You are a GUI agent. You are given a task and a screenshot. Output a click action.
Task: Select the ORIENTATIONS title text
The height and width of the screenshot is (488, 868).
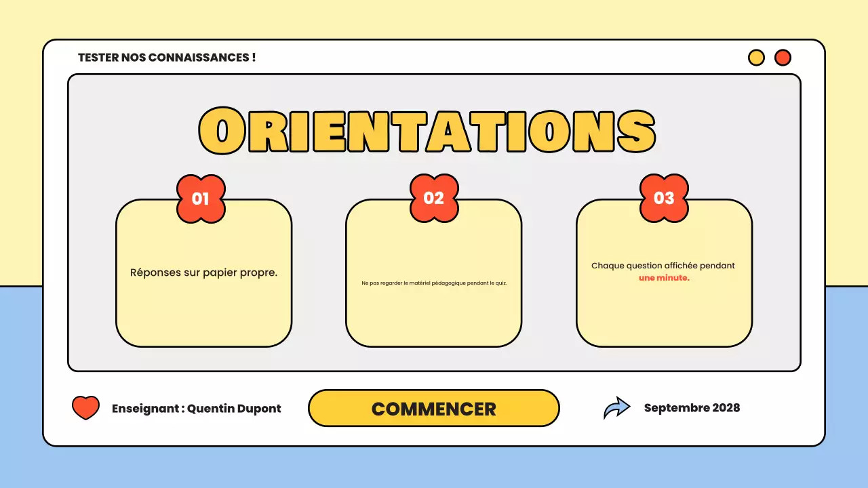427,130
